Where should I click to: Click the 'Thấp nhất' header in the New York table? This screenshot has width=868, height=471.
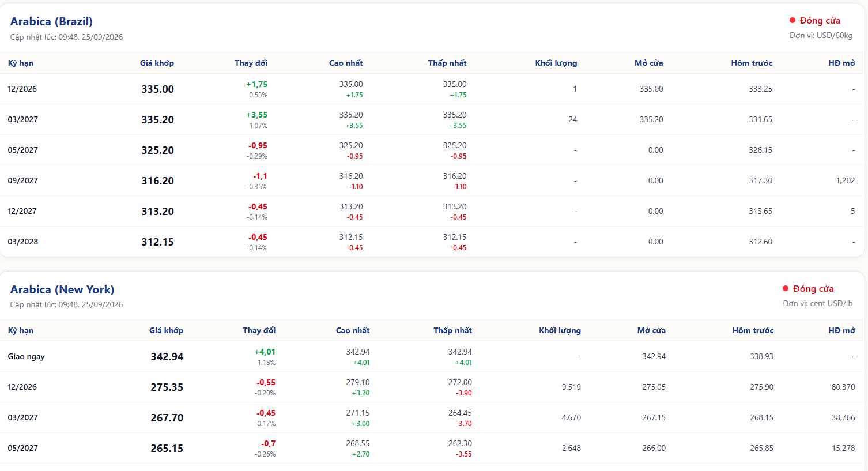(x=453, y=330)
